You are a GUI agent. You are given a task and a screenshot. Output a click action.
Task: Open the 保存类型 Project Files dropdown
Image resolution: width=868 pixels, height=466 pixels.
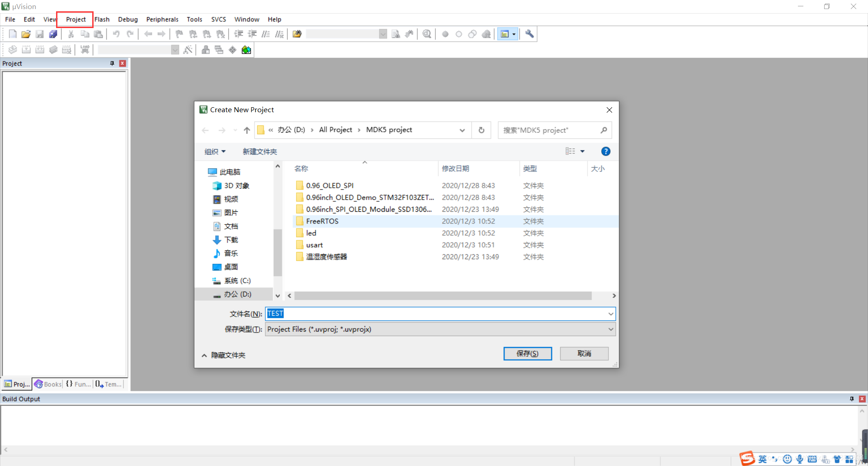click(440, 329)
